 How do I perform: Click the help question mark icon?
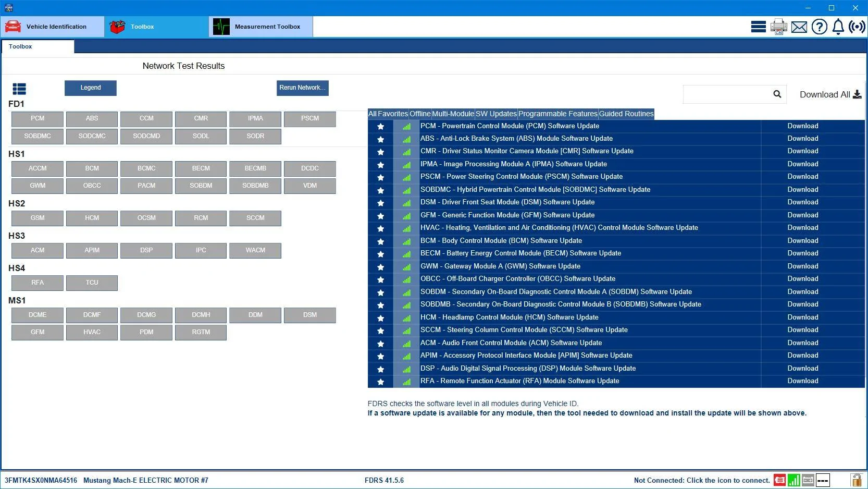pyautogui.click(x=819, y=27)
